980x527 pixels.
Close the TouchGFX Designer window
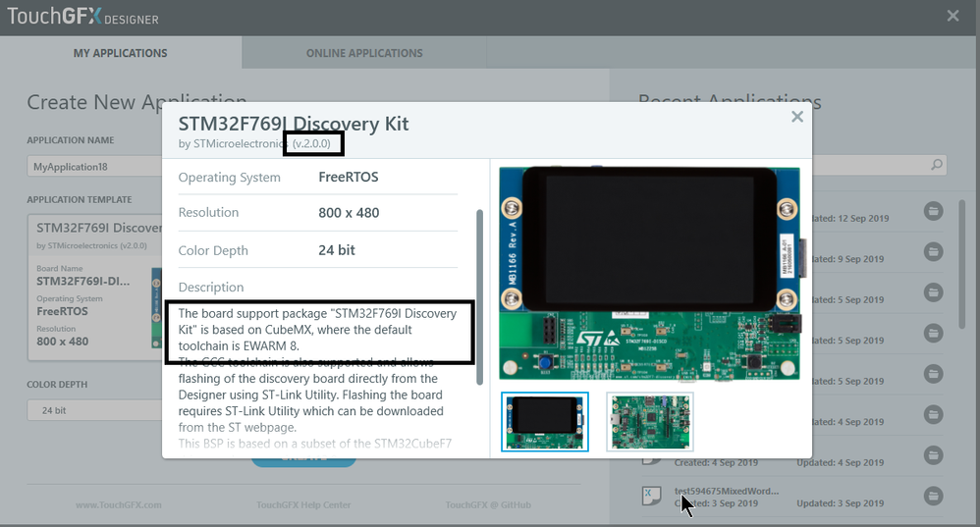[x=953, y=16]
